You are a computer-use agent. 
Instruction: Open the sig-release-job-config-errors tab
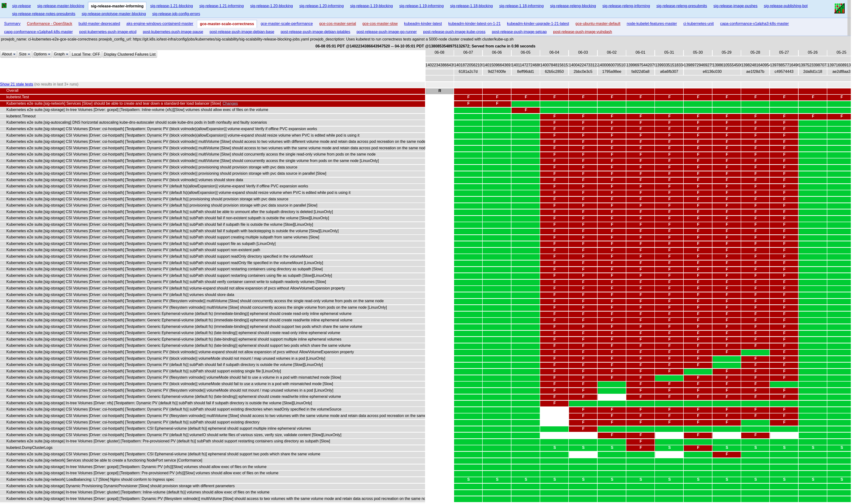(x=176, y=14)
